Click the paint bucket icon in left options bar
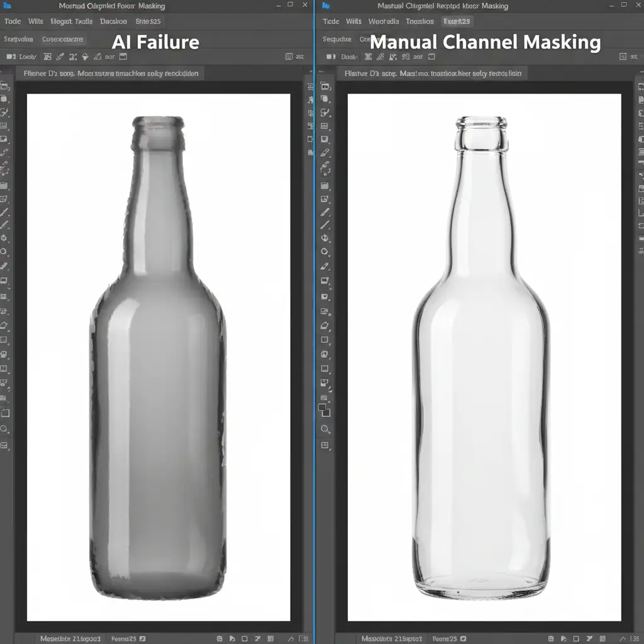644x644 pixels. tap(86, 57)
